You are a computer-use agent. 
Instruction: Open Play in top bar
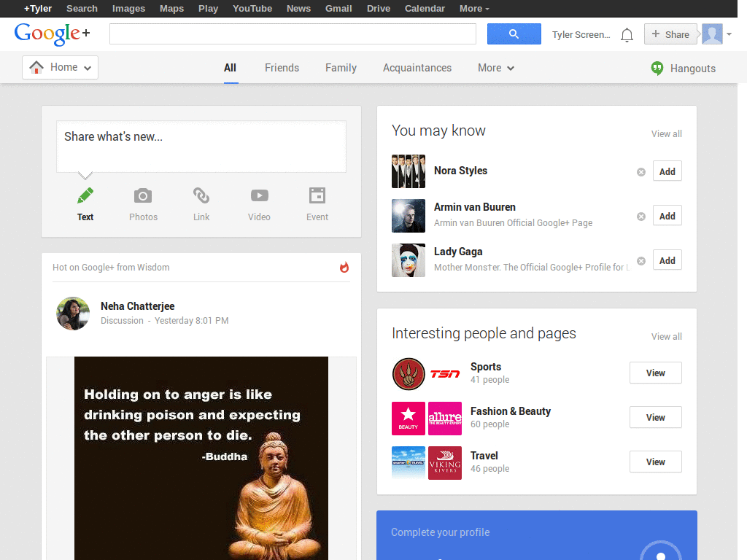(x=208, y=9)
